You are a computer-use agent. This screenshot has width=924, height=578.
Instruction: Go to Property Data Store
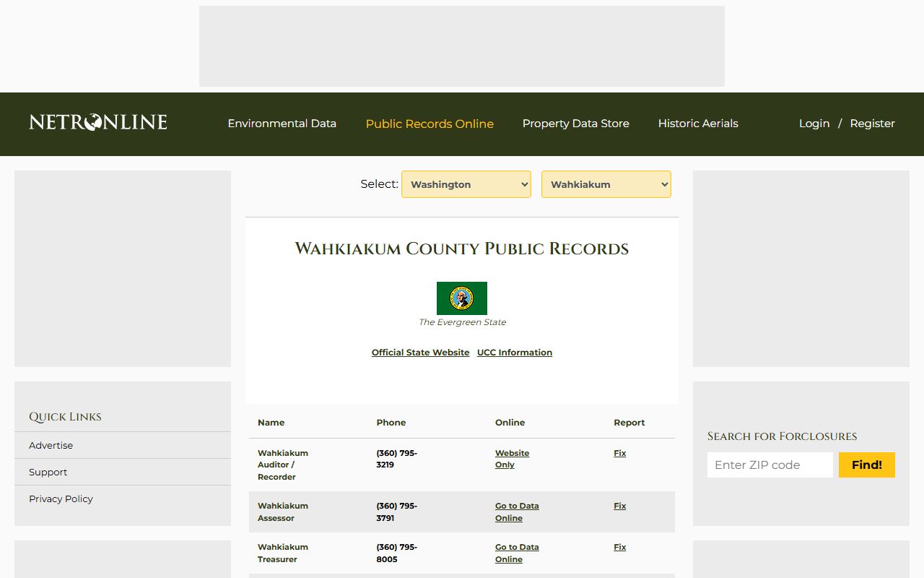[x=576, y=124]
